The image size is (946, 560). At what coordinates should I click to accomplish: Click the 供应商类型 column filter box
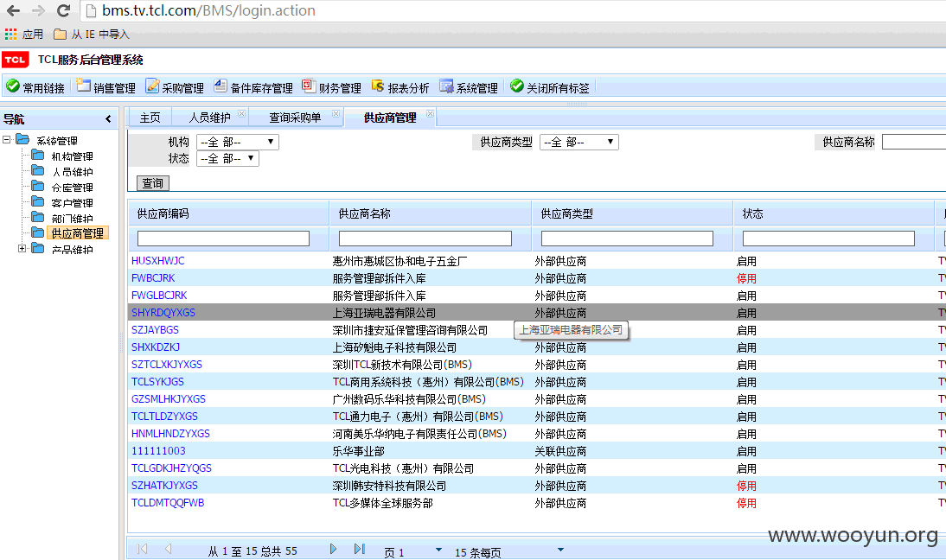pyautogui.click(x=627, y=239)
